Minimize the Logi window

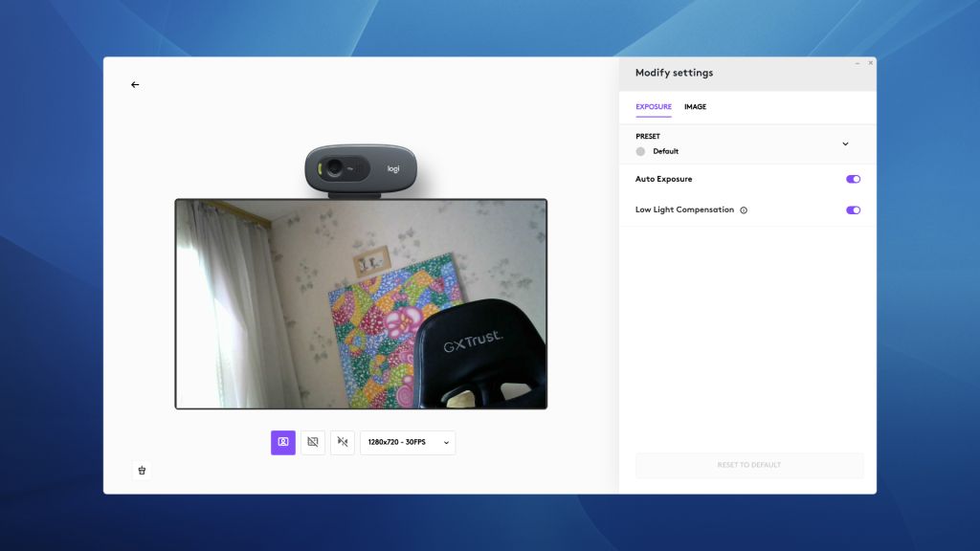(x=857, y=63)
